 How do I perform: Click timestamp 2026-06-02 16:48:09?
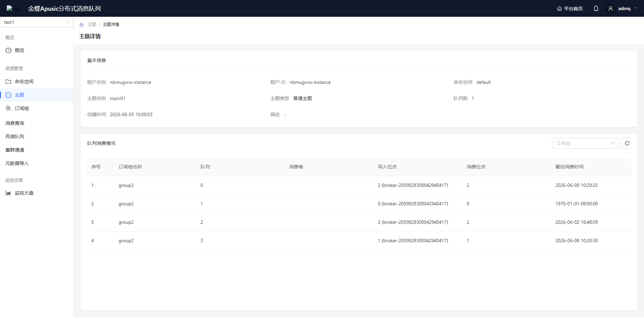click(x=577, y=222)
